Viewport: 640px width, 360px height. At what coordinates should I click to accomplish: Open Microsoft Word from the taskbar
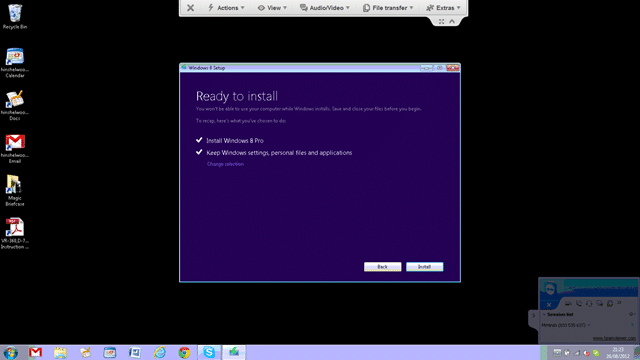[x=135, y=352]
